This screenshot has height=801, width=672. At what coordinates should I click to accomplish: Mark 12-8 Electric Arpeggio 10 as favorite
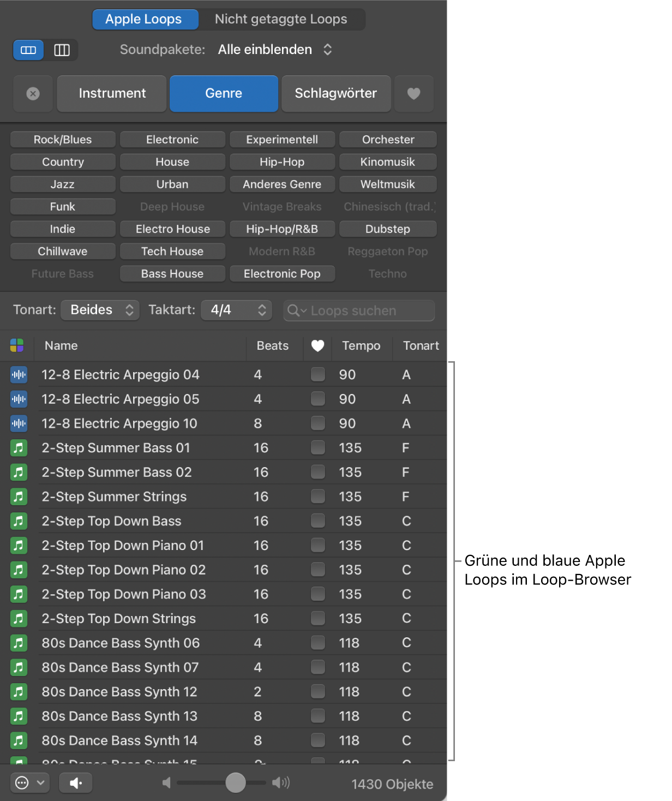click(318, 423)
